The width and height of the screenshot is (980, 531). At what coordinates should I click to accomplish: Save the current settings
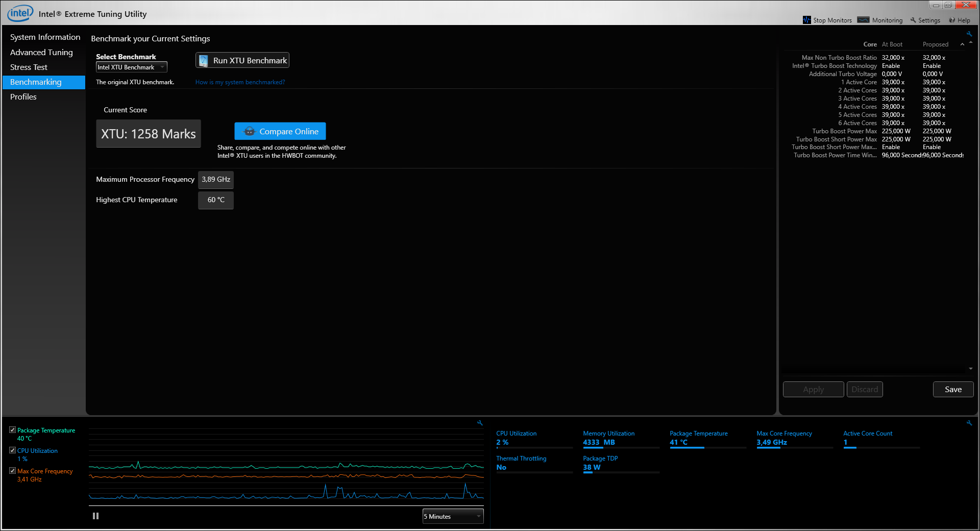tap(953, 390)
